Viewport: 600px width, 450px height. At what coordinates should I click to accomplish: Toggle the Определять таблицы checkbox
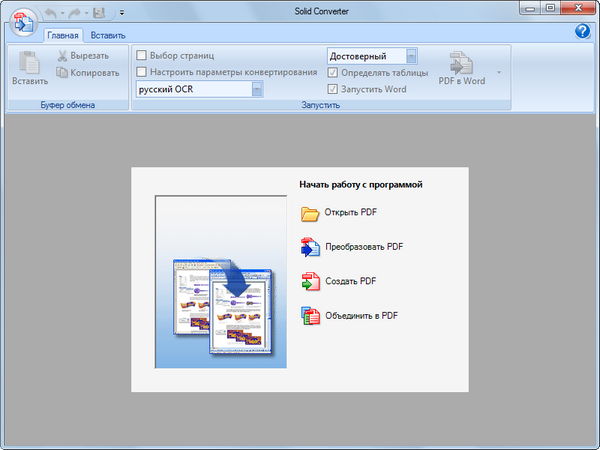click(334, 73)
